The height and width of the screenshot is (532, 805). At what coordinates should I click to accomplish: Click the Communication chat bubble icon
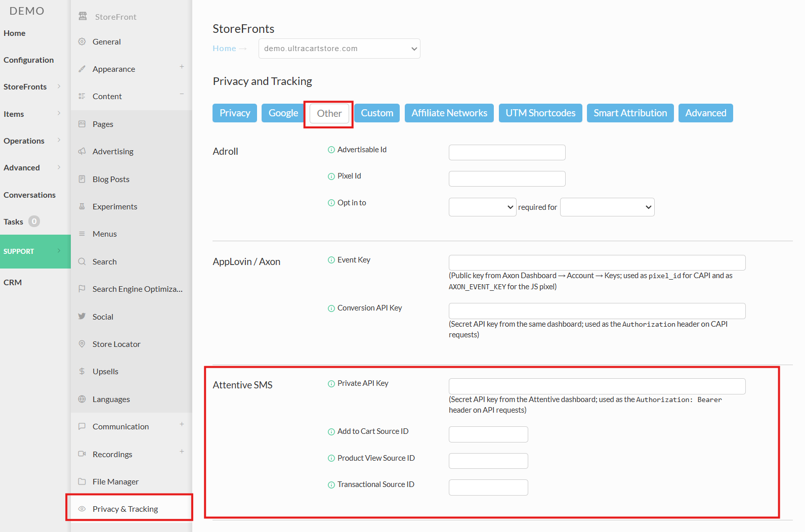pos(82,426)
